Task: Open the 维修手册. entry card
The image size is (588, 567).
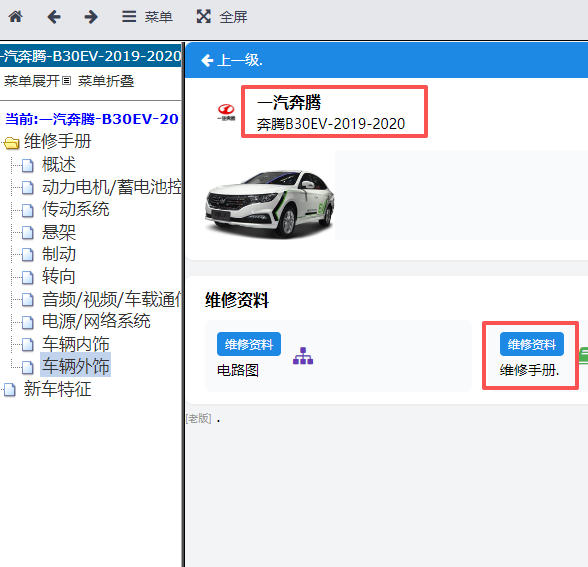Action: [x=530, y=356]
